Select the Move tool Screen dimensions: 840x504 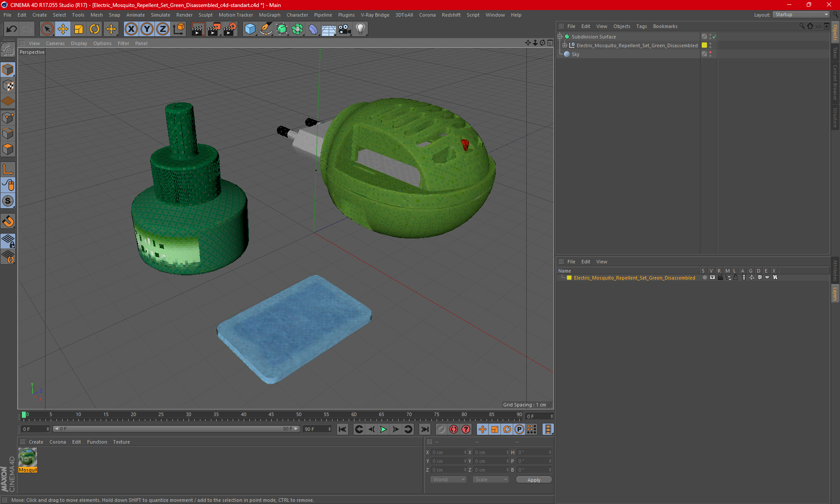[x=63, y=29]
